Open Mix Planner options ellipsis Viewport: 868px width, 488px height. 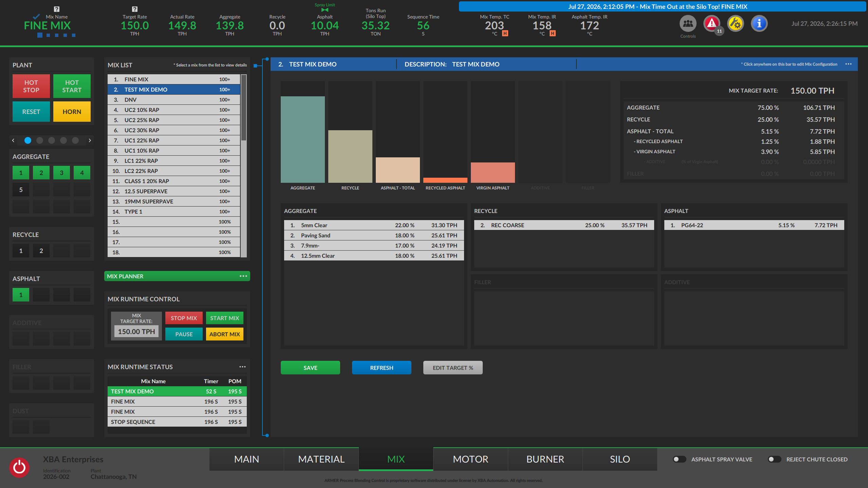click(243, 276)
